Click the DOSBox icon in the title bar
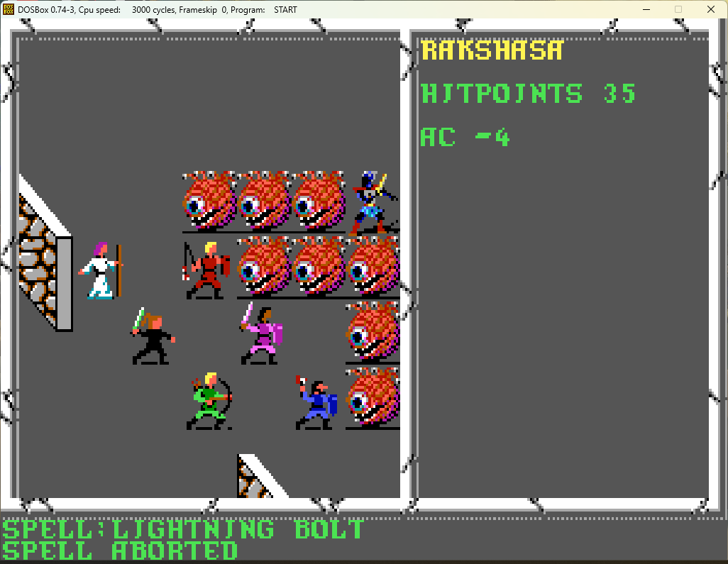 coord(8,9)
